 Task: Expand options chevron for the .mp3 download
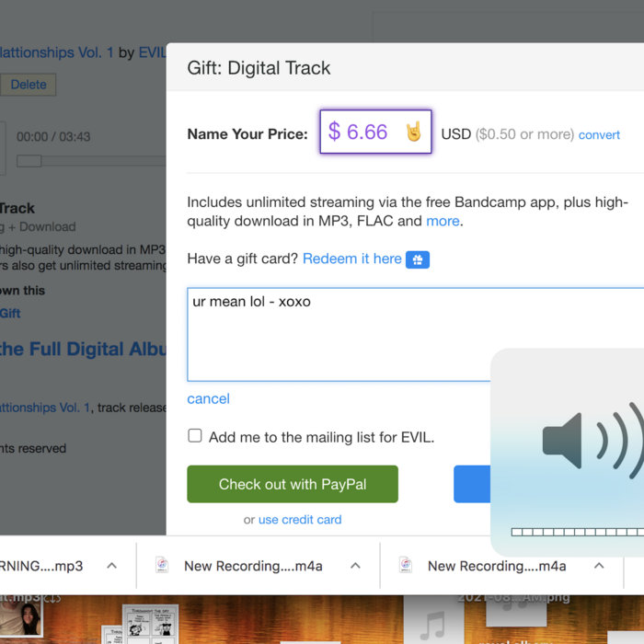[x=111, y=566]
